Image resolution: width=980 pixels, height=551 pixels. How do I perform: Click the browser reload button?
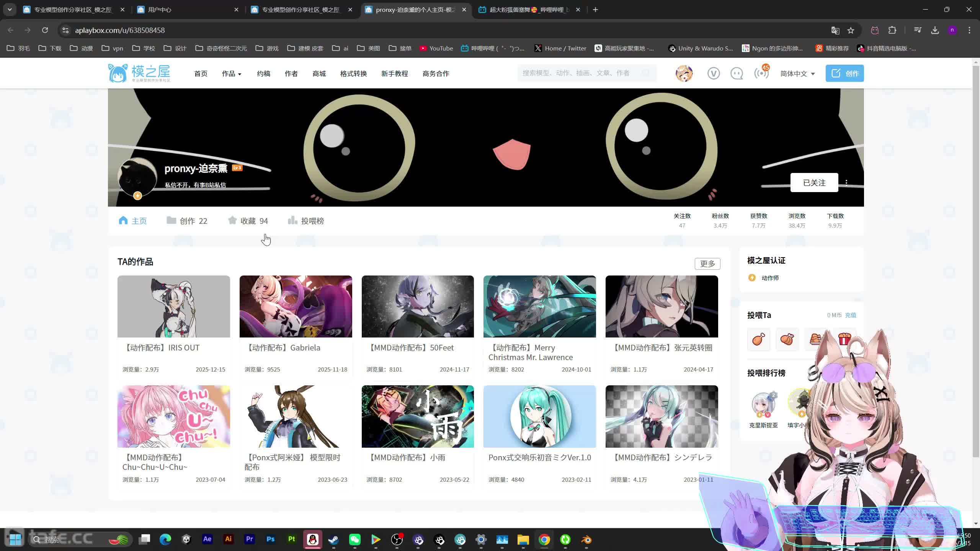(x=45, y=30)
